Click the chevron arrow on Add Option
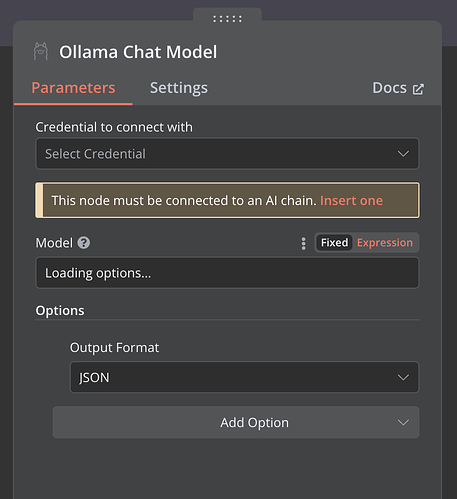 (x=403, y=422)
